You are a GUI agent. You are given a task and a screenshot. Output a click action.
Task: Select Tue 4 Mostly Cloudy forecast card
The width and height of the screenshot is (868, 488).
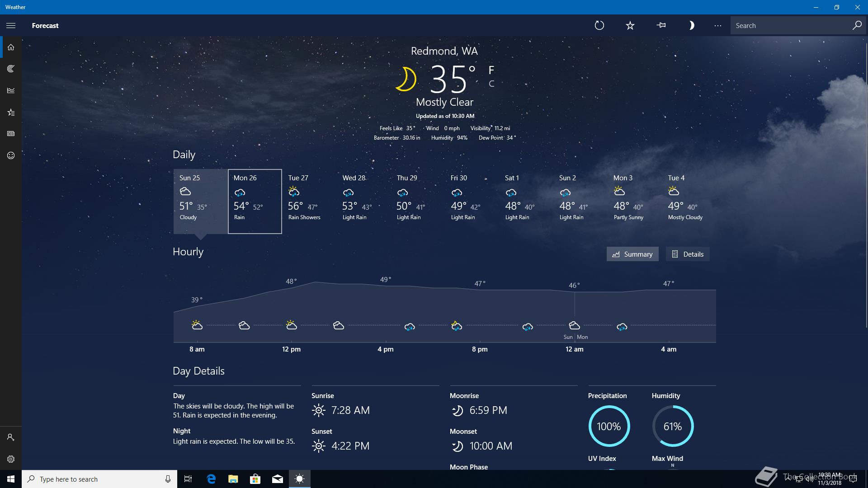689,202
